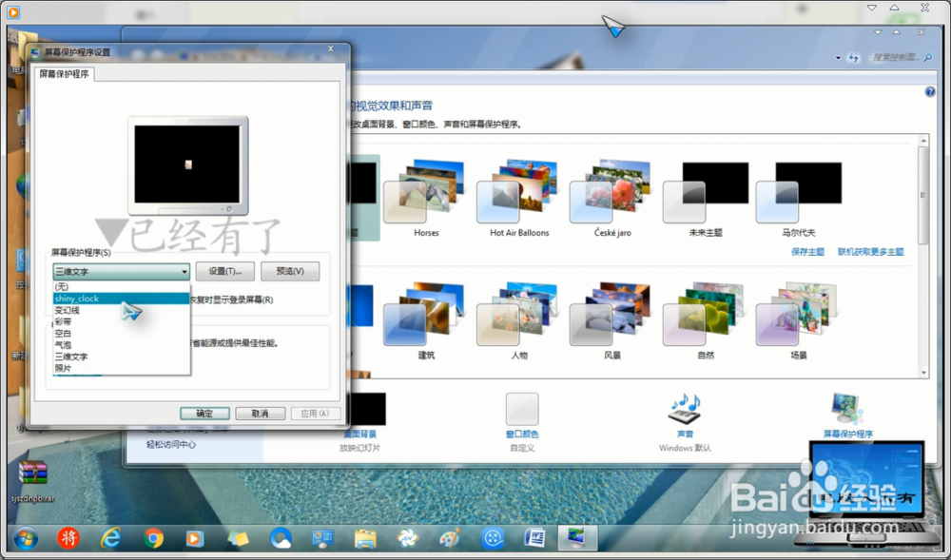Launch Google Chrome from taskbar

(x=153, y=537)
